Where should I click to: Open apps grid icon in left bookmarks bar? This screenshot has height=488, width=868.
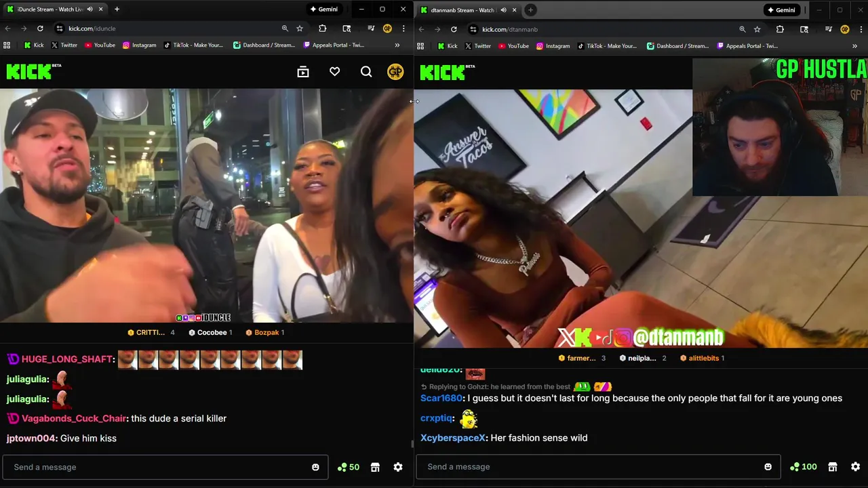(x=7, y=45)
